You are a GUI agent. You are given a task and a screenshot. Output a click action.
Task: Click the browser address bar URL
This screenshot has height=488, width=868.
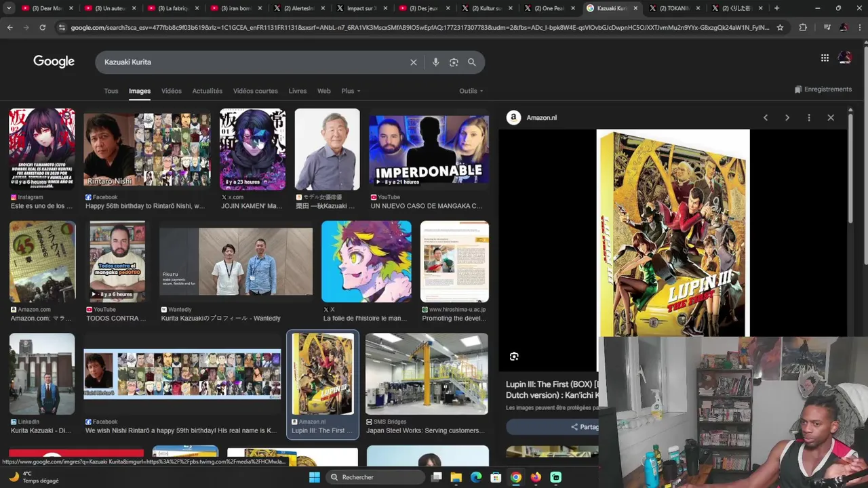pos(420,27)
